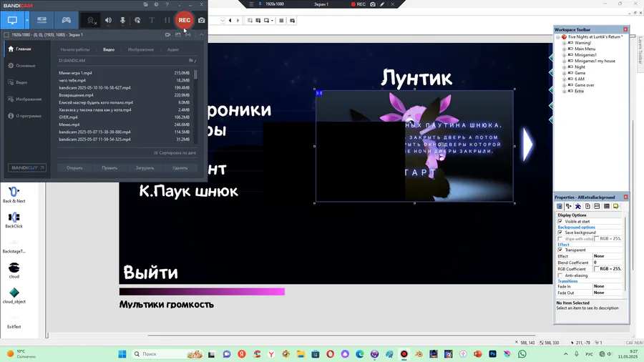
Task: Open Bandicam help question mark icon
Action: click(167, 4)
